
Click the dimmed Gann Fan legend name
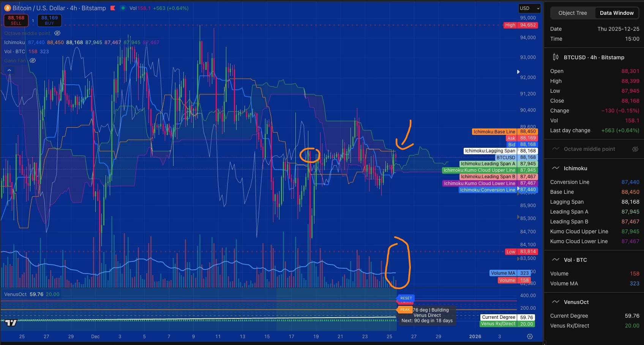[x=15, y=60]
